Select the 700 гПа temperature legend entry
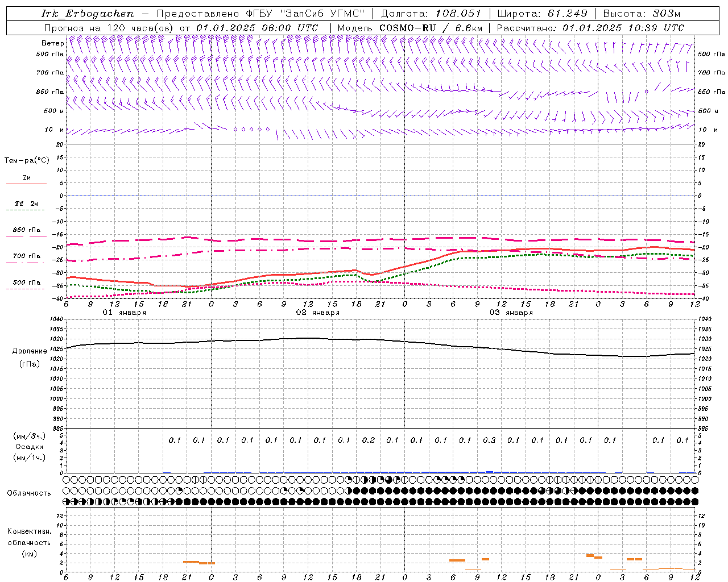This screenshot has height=582, width=728. pos(26,256)
